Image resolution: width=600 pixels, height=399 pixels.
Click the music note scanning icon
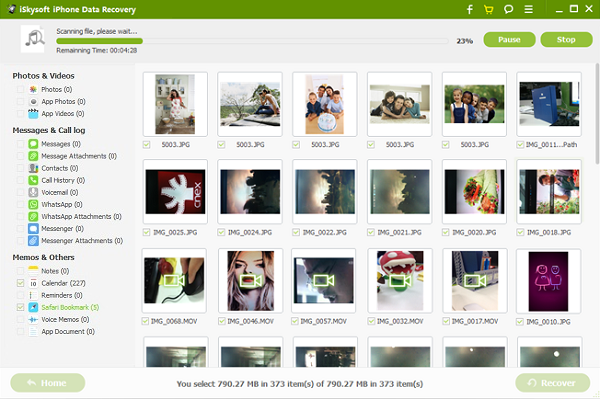click(x=34, y=39)
